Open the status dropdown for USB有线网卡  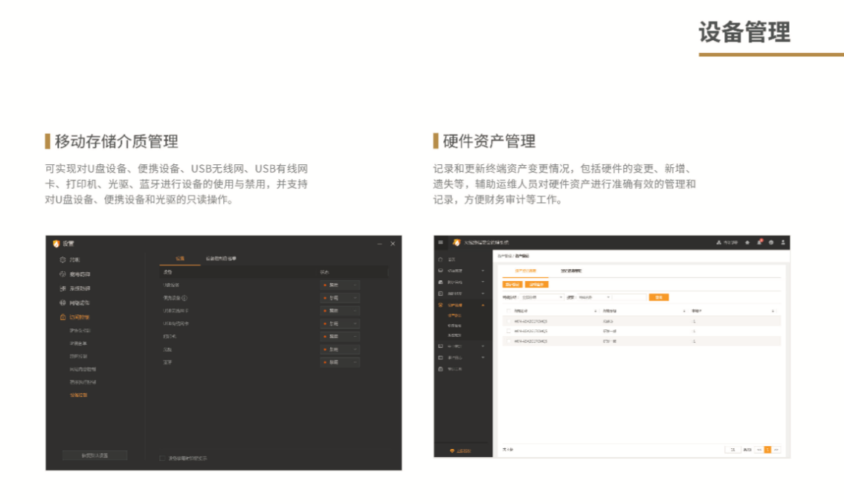340,324
